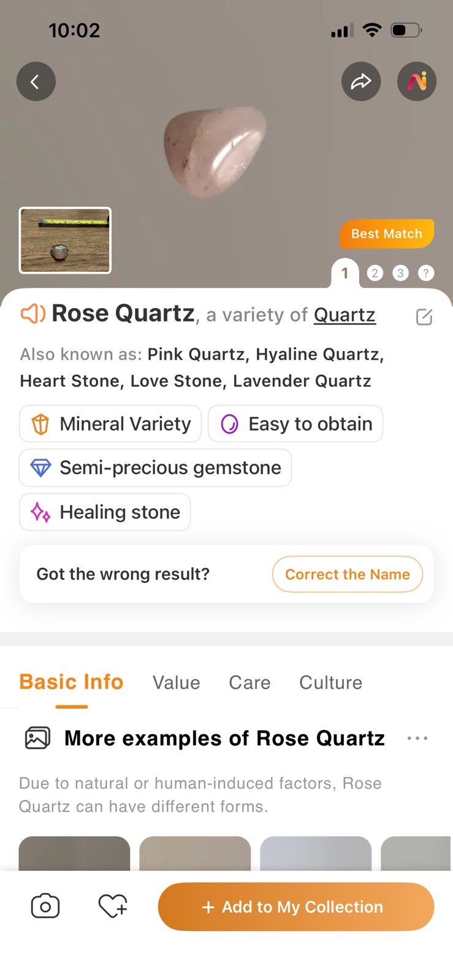Tap the Healing stone tag
Viewport: 453px width, 980px height.
click(x=105, y=512)
